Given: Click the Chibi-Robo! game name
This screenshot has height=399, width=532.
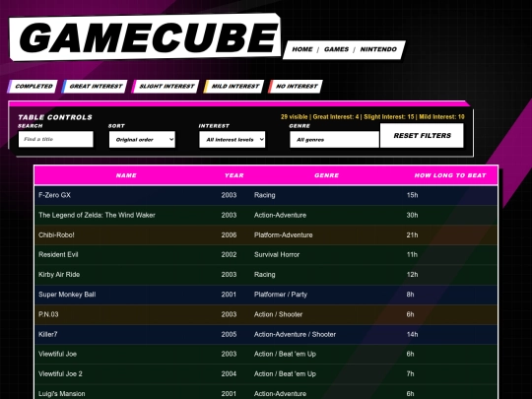Looking at the screenshot, I should point(56,234).
